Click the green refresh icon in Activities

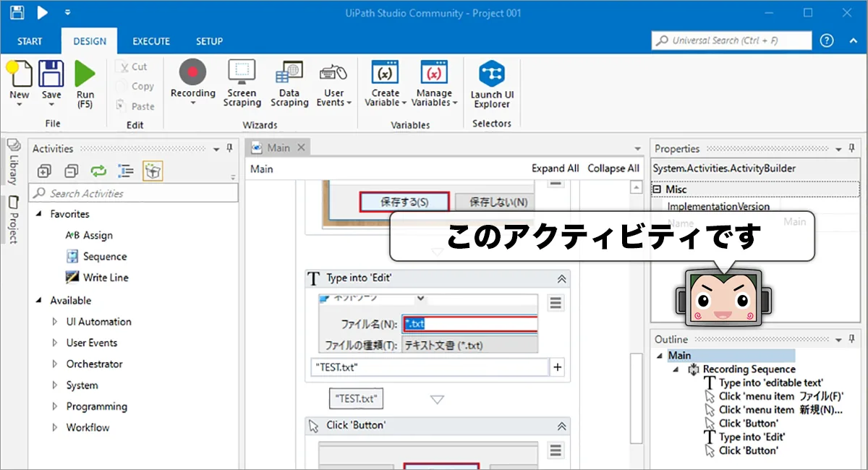click(x=98, y=171)
